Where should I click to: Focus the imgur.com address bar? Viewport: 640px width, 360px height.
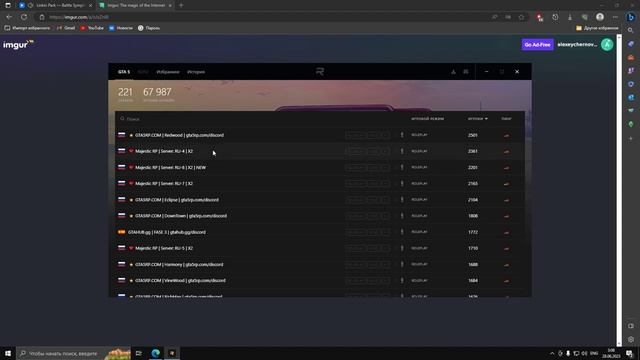(x=261, y=17)
